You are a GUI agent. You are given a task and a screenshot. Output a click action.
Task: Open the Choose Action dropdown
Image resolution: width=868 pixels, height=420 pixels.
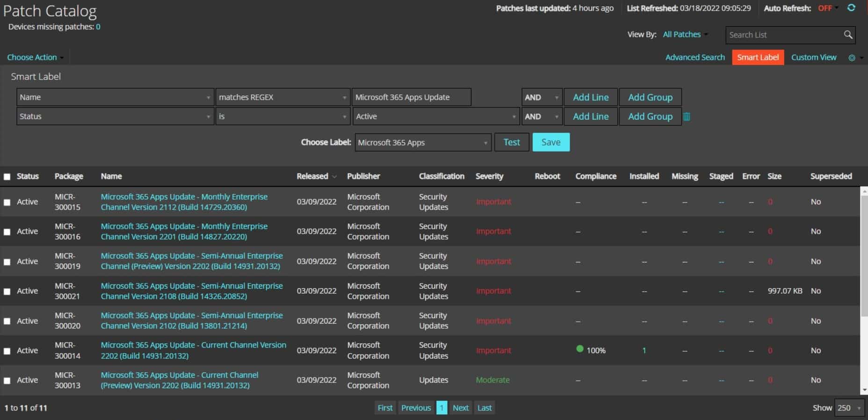pyautogui.click(x=35, y=57)
